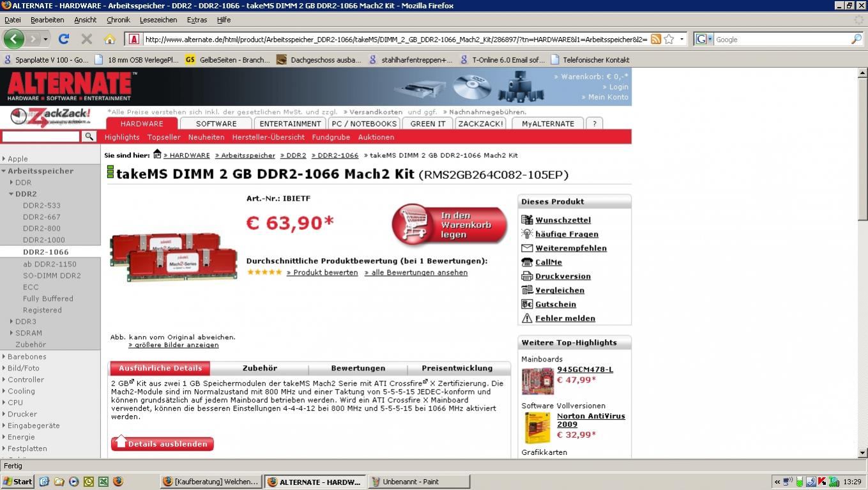The image size is (868, 490).
Task: Click größere Bilder anzeigen link
Action: point(174,344)
